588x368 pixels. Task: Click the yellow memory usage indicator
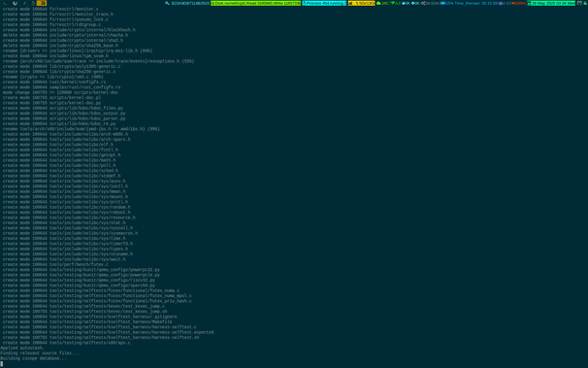pyautogui.click(x=362, y=3)
